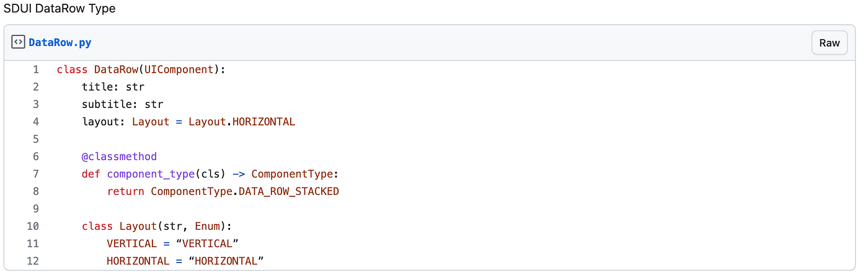Click the Layout.HORIZONTAL default value

[x=242, y=122]
